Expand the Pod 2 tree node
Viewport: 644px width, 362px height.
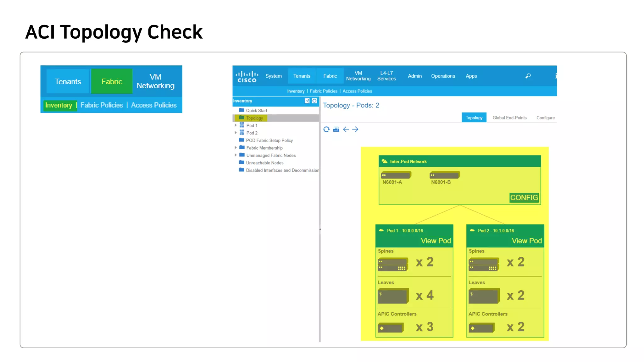click(x=236, y=133)
